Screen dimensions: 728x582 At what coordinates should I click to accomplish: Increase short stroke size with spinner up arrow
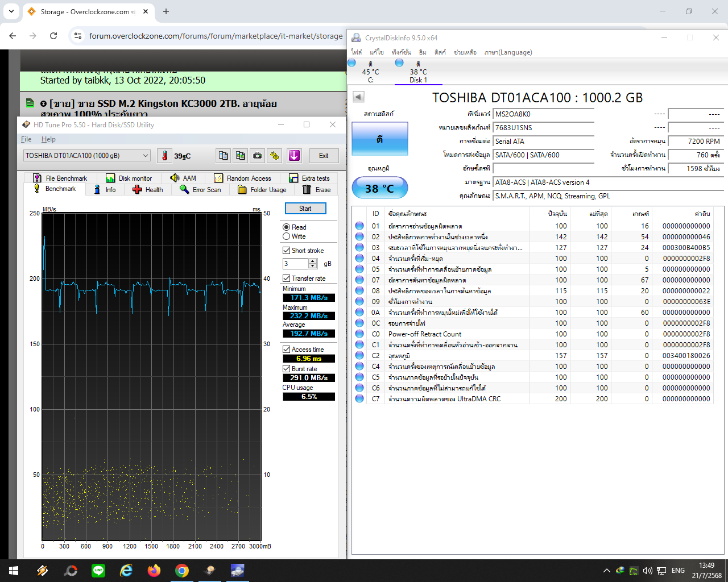313,261
